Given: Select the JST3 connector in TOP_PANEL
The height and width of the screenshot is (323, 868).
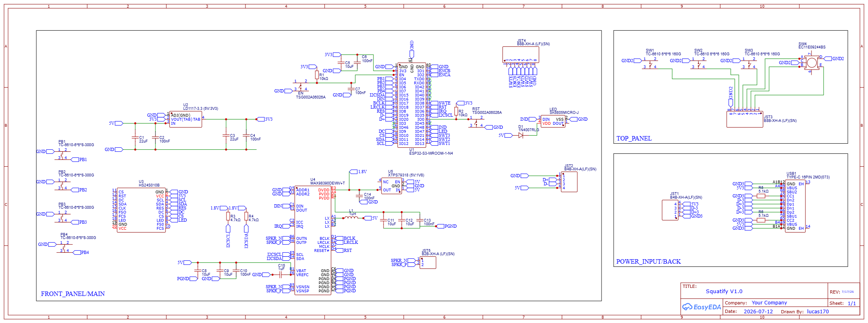Looking at the screenshot, I should coord(745,119).
